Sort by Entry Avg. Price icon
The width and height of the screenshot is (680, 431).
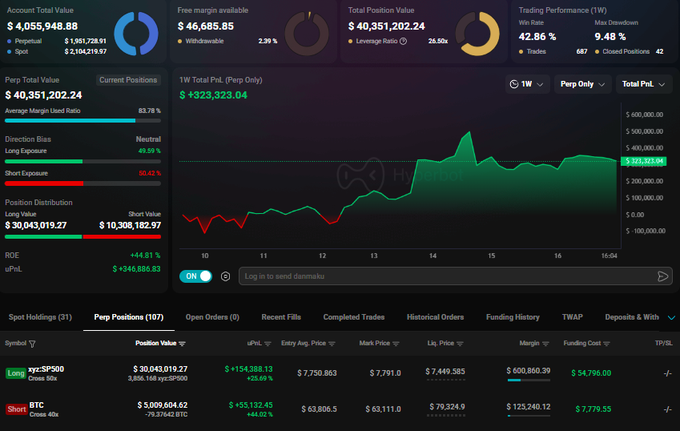332,343
